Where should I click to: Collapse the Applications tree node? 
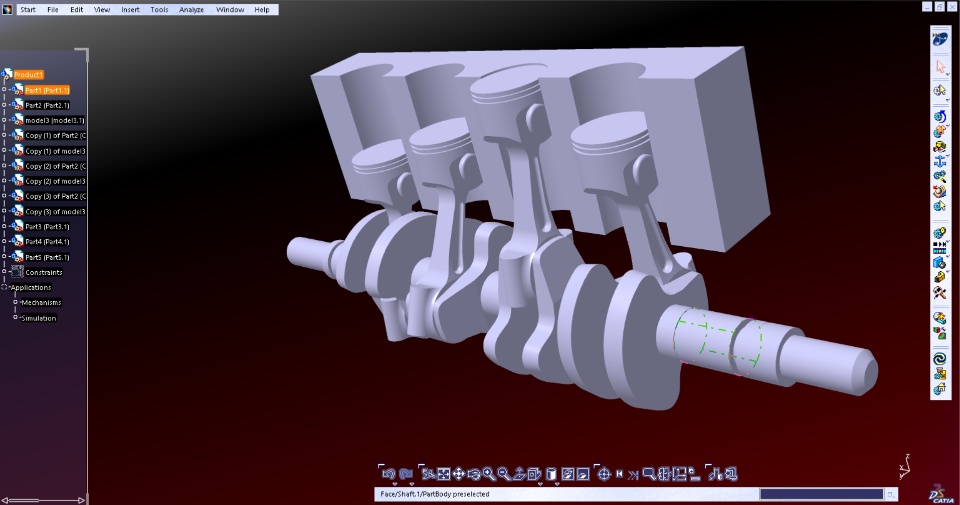pyautogui.click(x=4, y=286)
